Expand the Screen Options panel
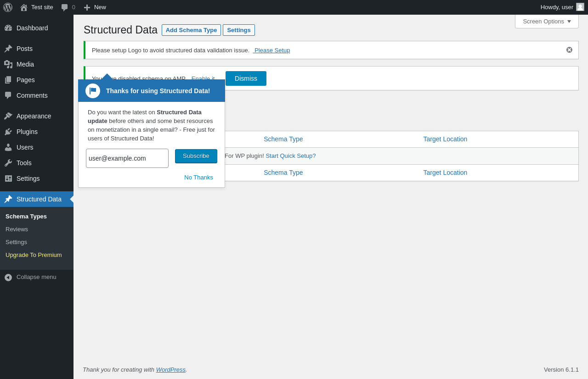The width and height of the screenshot is (588, 379). [x=547, y=21]
